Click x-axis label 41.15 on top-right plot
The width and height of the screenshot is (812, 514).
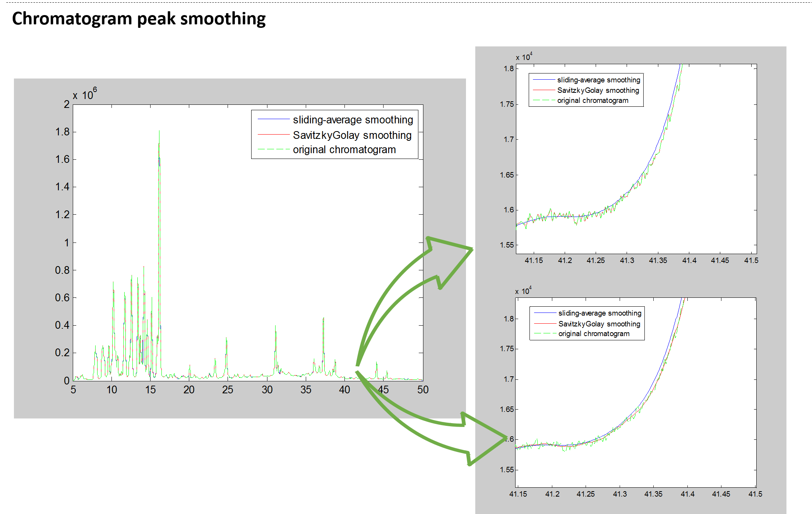[534, 260]
